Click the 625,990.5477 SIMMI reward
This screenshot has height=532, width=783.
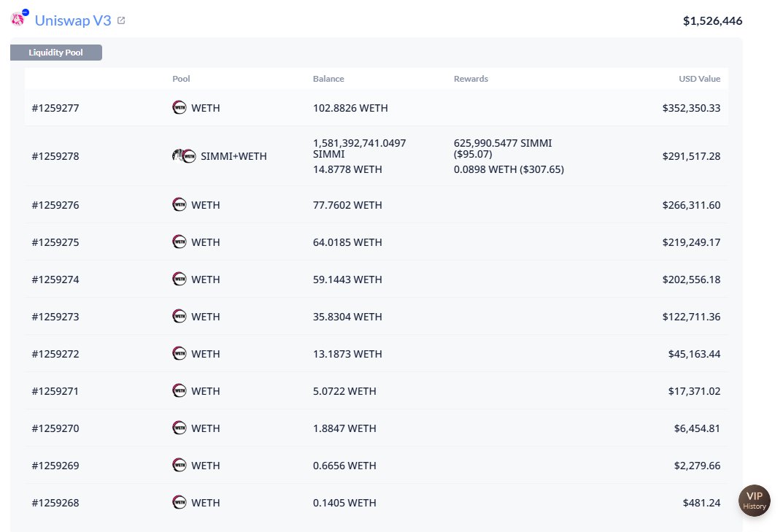click(x=503, y=148)
